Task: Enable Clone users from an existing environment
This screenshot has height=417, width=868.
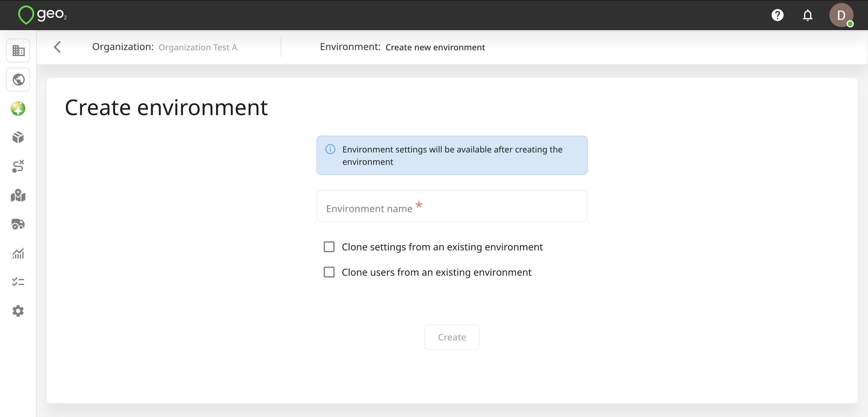Action: (x=329, y=272)
